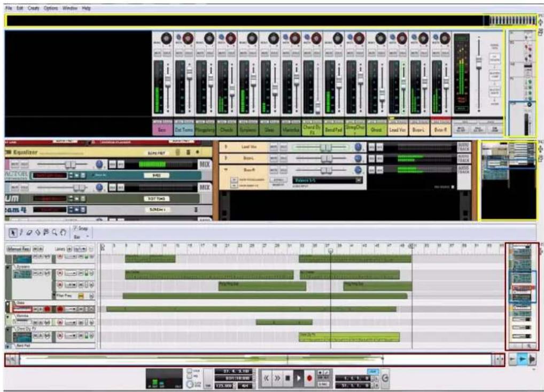544x392 pixels.
Task: Select the Pencil tool in the sequencer toolbar
Action: (x=21, y=232)
